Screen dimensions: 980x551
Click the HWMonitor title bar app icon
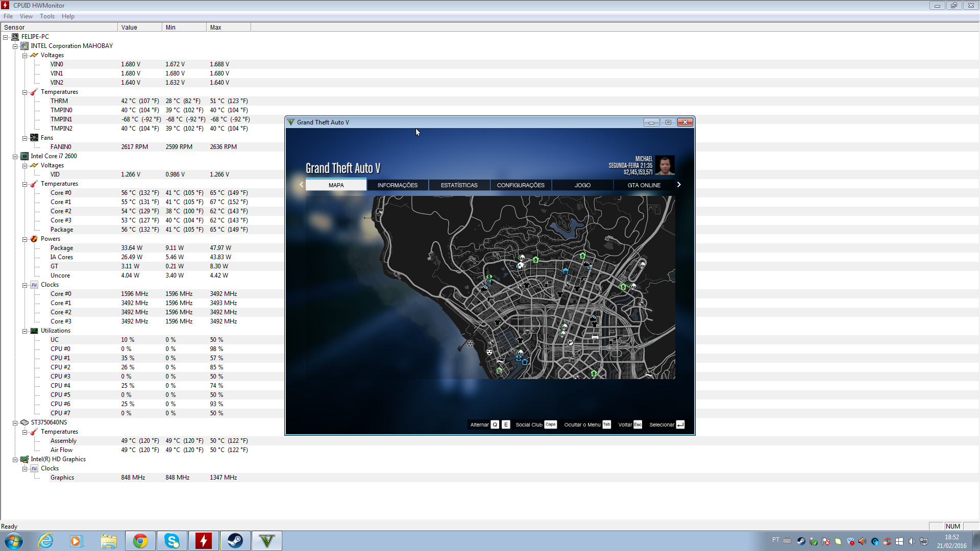(5, 5)
